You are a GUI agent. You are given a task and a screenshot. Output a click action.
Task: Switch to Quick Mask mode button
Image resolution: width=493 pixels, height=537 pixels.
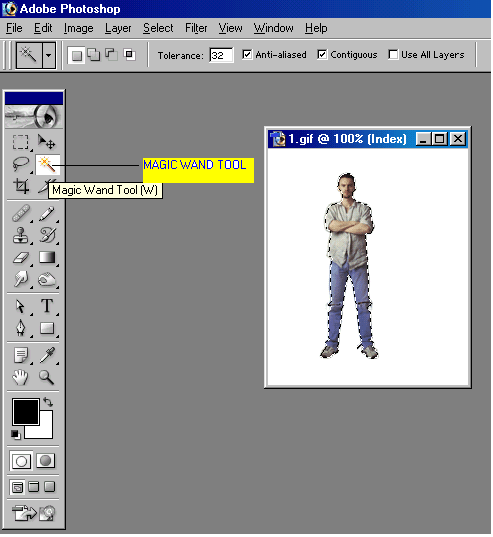coord(46,461)
